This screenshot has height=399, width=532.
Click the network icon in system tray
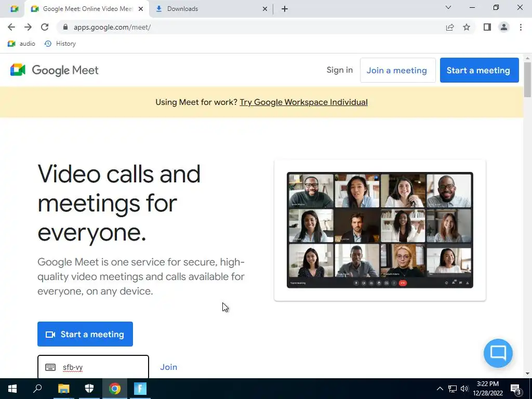point(453,389)
